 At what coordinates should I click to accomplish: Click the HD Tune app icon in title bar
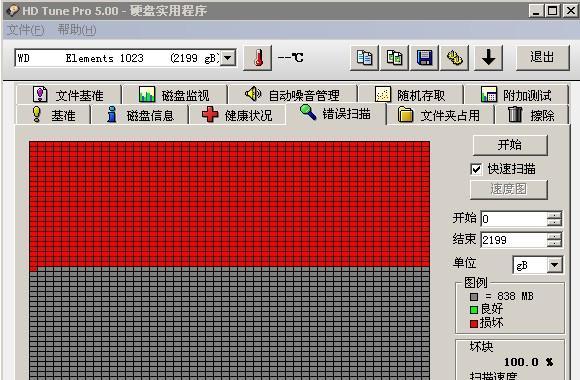click(x=13, y=10)
